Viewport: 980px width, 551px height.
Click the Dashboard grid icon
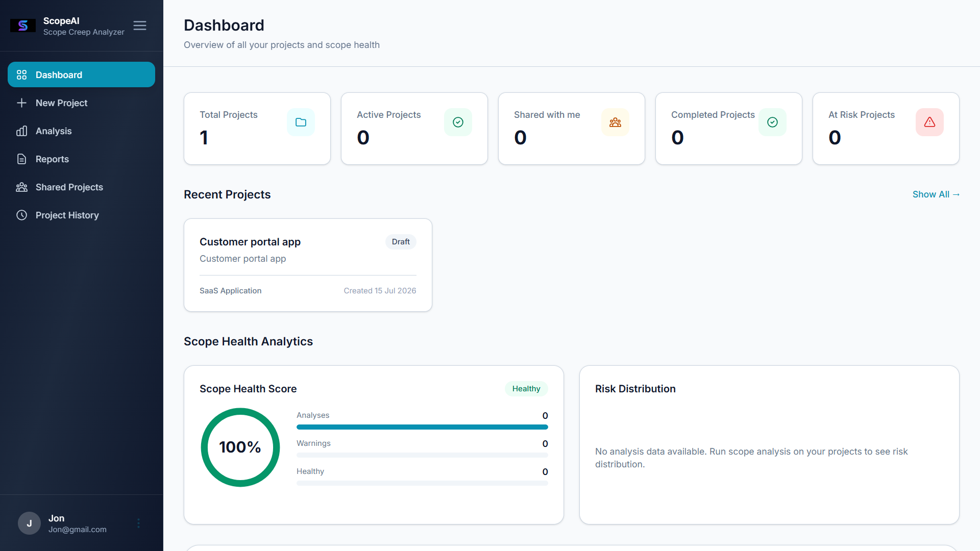pyautogui.click(x=21, y=75)
